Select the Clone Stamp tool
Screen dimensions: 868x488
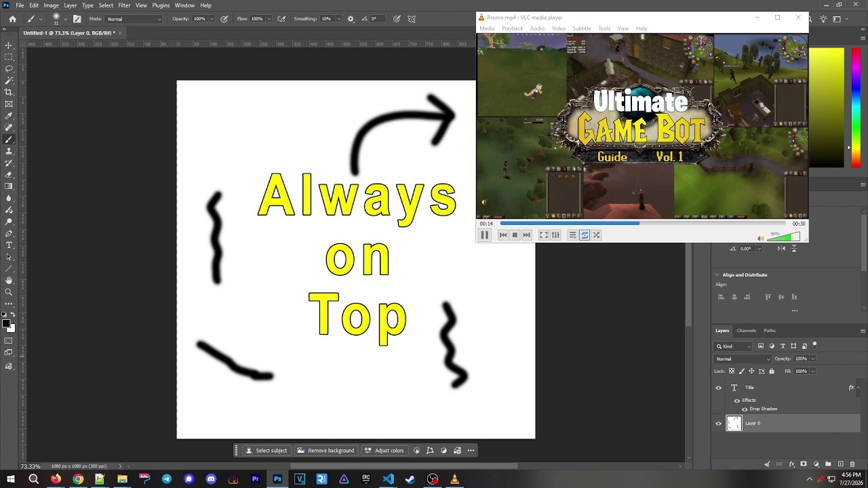(9, 151)
